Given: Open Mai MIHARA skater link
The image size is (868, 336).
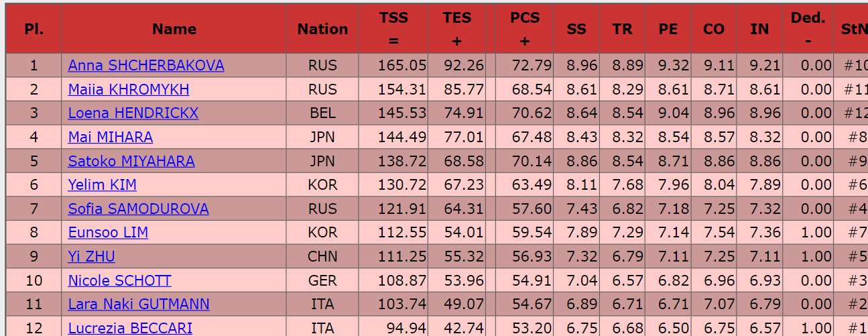Looking at the screenshot, I should pyautogui.click(x=111, y=137).
